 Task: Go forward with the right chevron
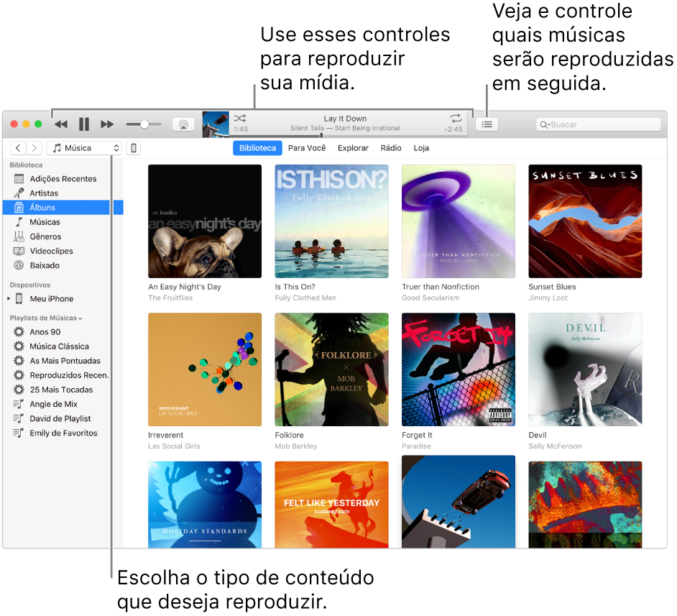(34, 148)
